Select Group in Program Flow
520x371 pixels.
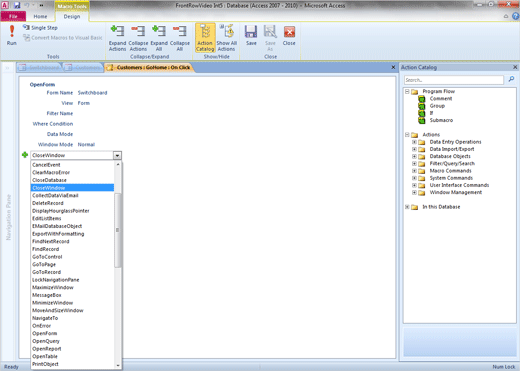tap(437, 106)
